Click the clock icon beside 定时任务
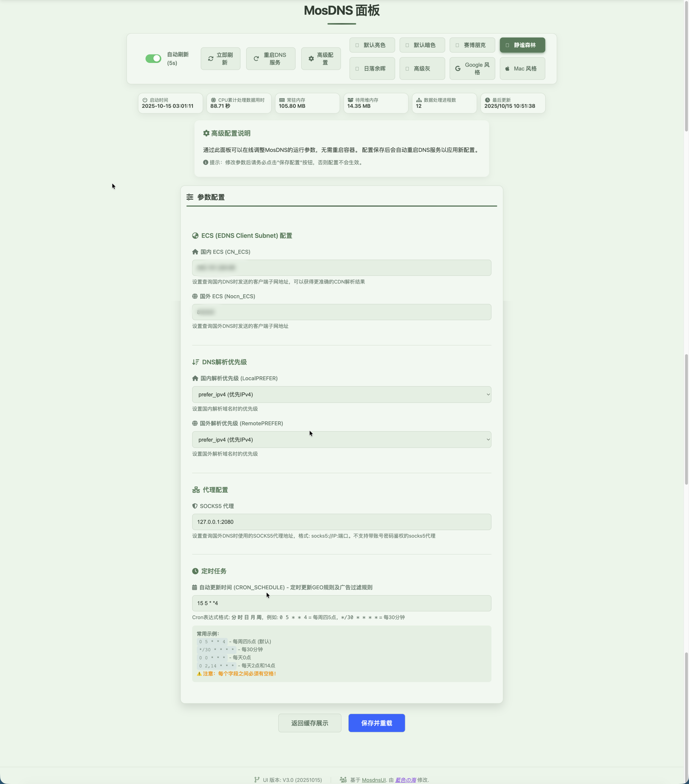 [x=195, y=571]
